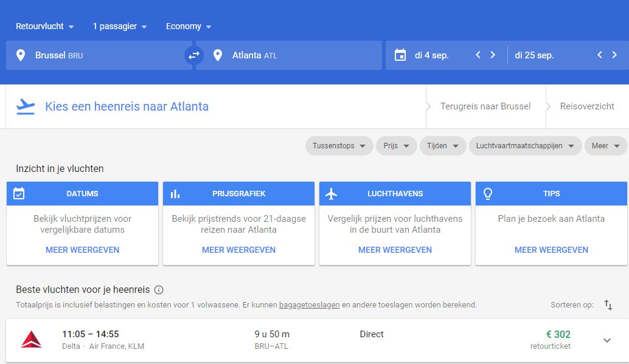The width and height of the screenshot is (629, 364).
Task: Edit the Atlanta ATL destination field
Action: pos(289,55)
